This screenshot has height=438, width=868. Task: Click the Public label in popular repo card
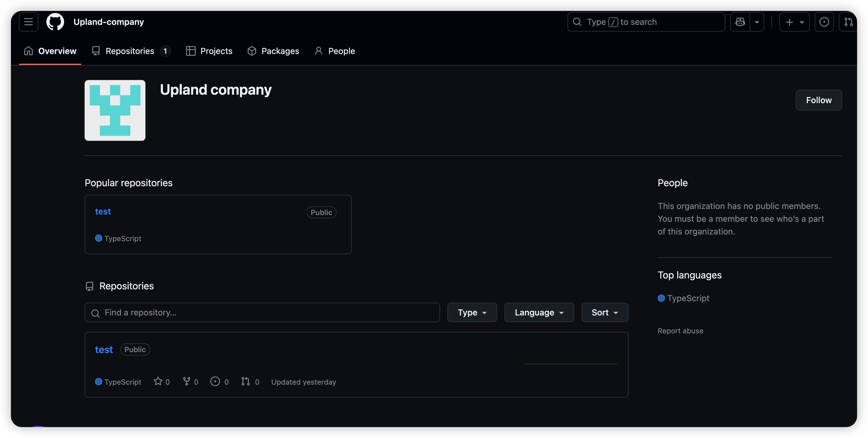pyautogui.click(x=321, y=212)
